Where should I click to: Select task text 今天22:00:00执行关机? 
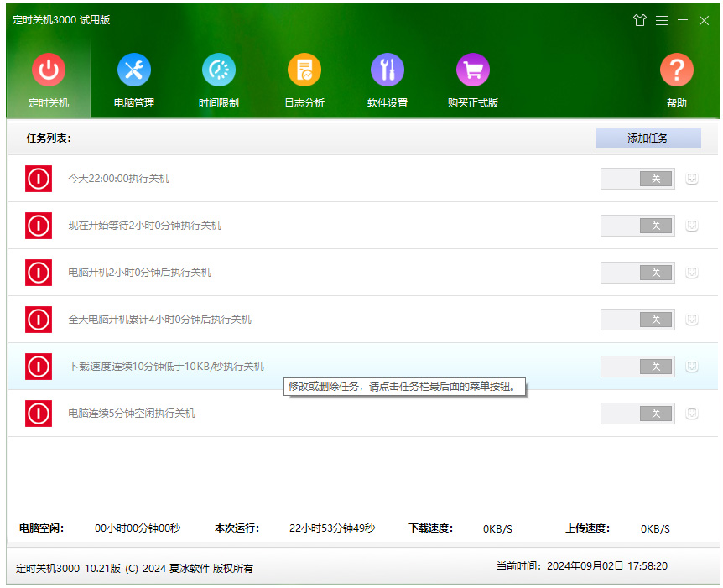tap(118, 179)
